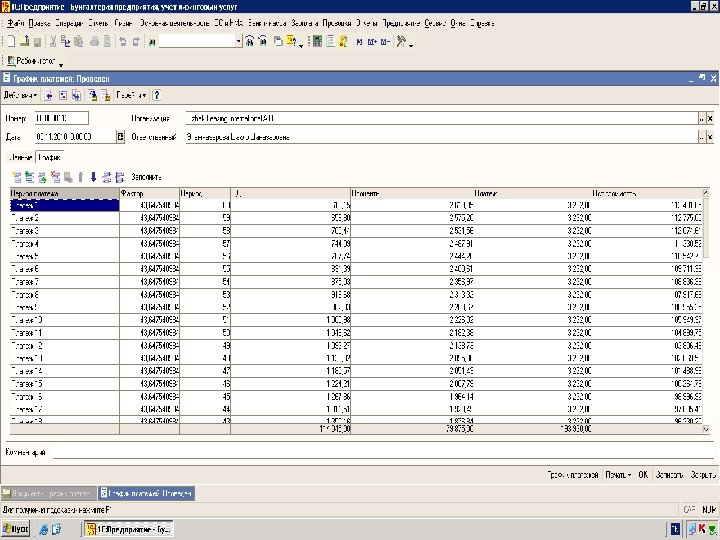720x540 pixels.
Task: Switch to the График tab
Action: (50, 157)
